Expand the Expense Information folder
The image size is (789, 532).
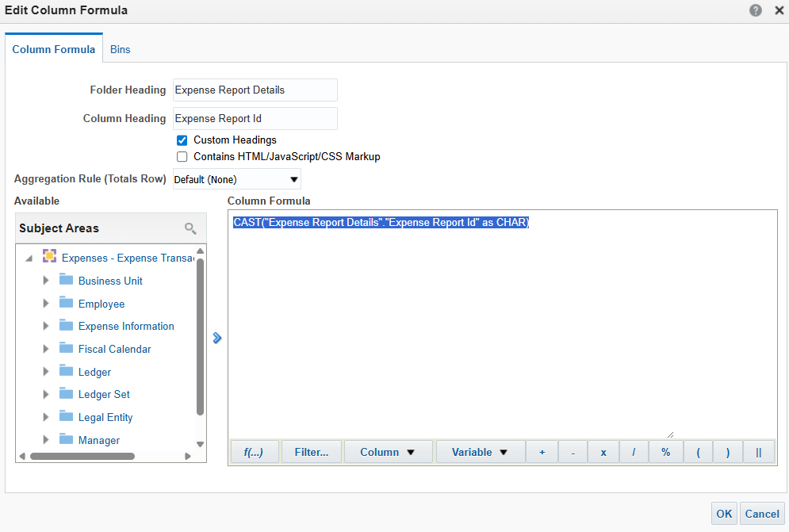click(x=46, y=326)
